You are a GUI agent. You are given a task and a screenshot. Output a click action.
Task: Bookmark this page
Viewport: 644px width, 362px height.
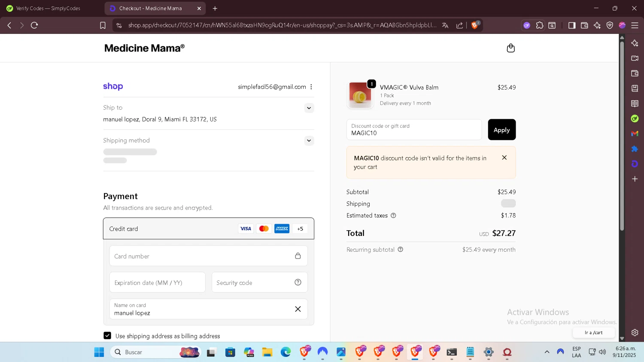pos(103,25)
